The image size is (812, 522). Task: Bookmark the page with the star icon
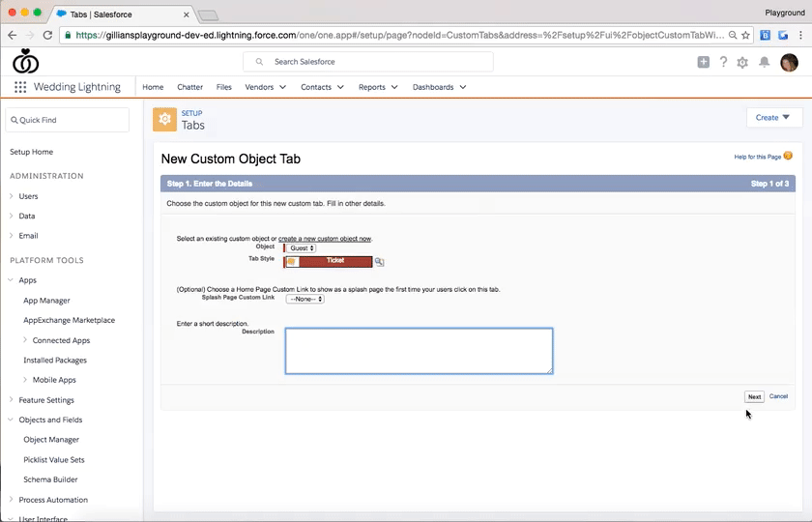745,35
